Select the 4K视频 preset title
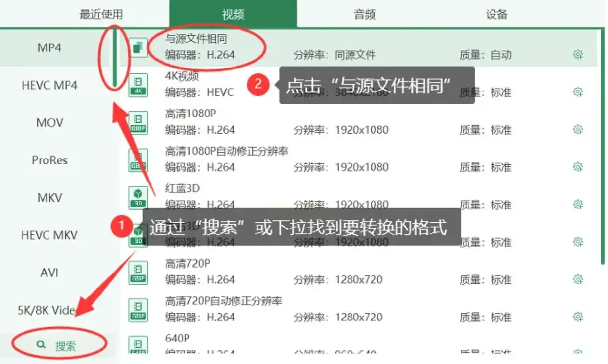 [x=182, y=76]
